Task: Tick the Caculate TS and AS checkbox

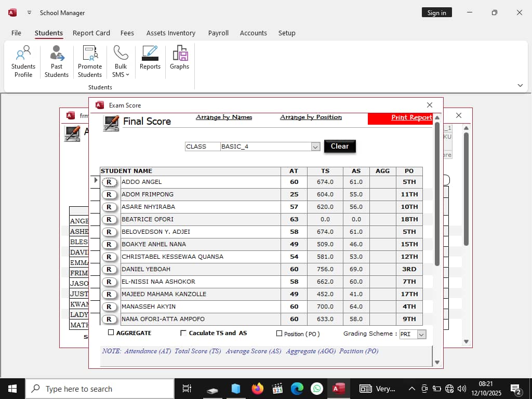Action: [x=183, y=333]
